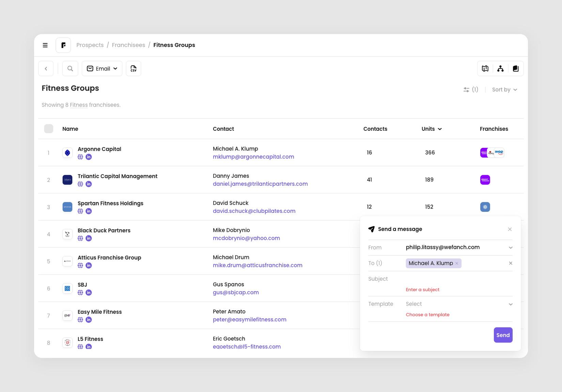This screenshot has width=562, height=392.
Task: Open Trilantic Capital Management's LinkedIn icon
Action: pyautogui.click(x=89, y=184)
